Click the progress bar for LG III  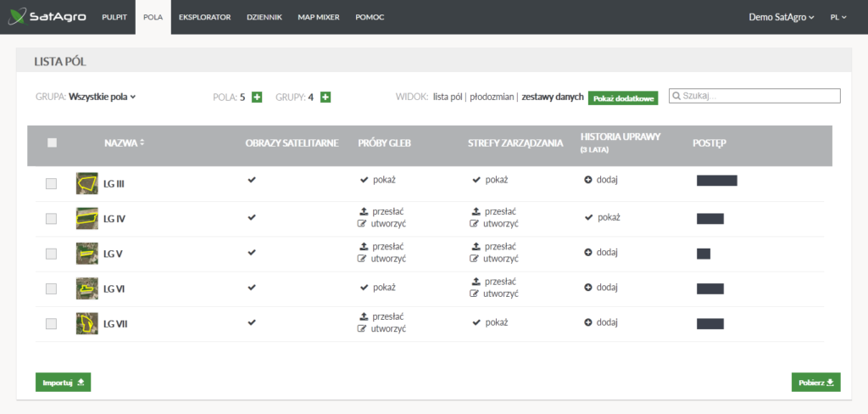click(x=716, y=180)
